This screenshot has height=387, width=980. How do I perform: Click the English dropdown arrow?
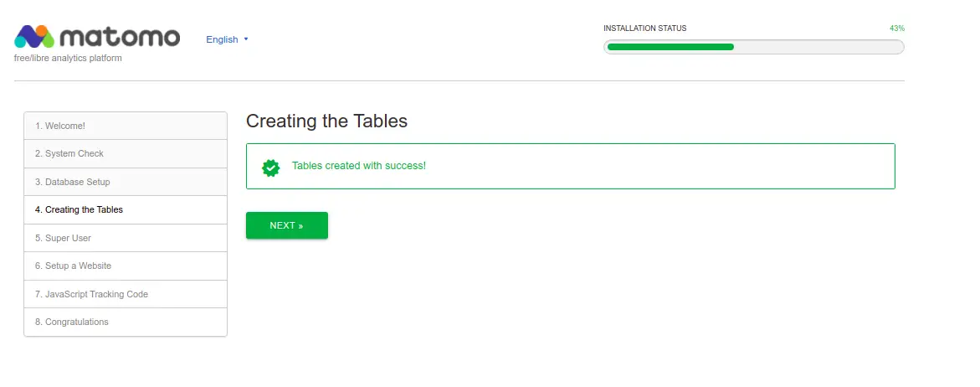click(245, 39)
